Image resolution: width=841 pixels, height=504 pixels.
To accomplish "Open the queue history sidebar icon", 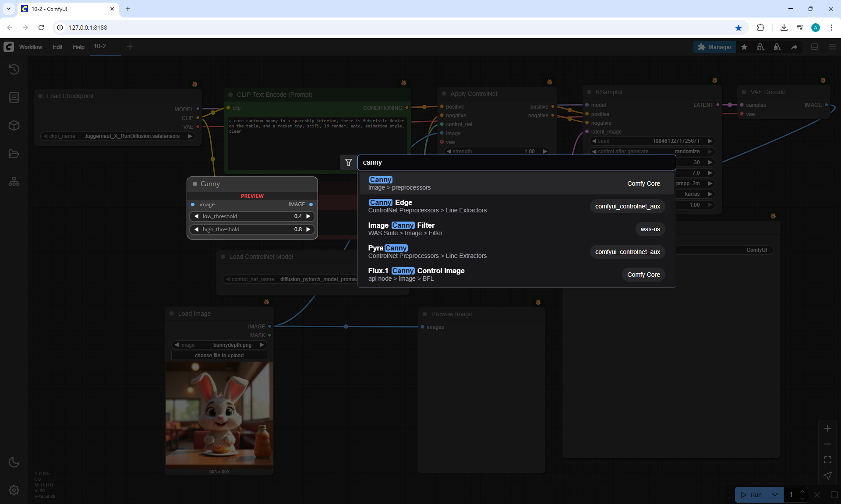I will [x=14, y=69].
